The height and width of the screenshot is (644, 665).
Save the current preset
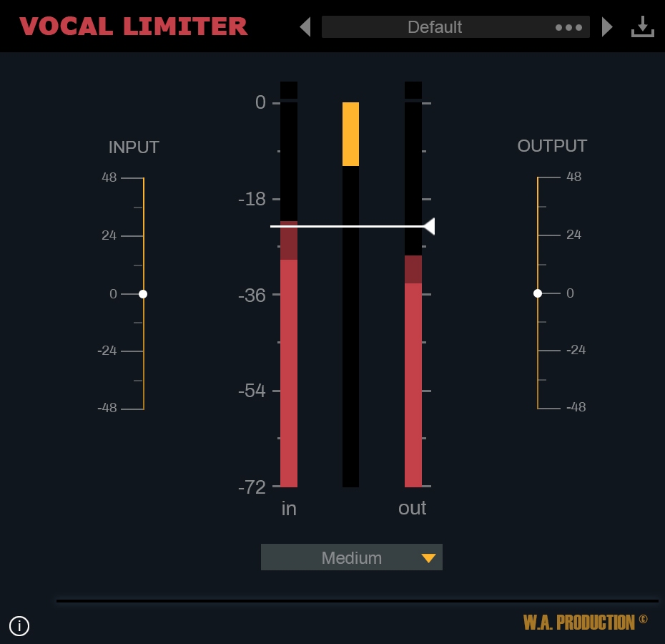click(x=642, y=26)
